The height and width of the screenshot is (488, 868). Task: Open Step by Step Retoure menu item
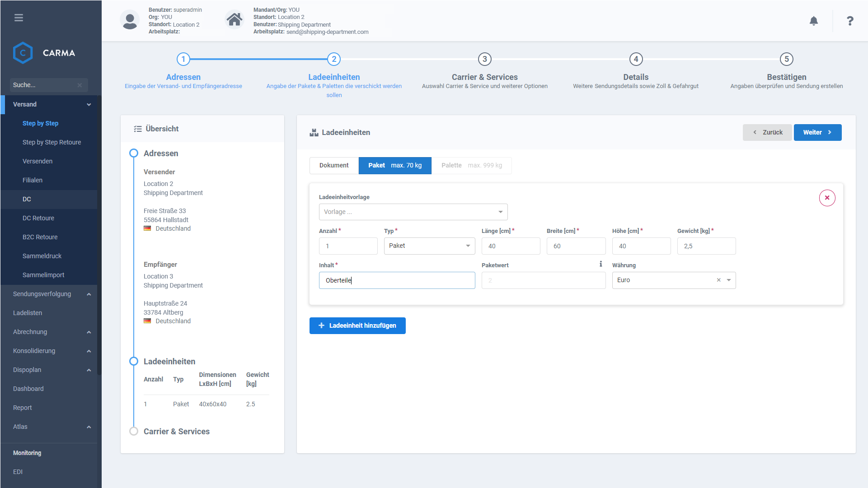[x=52, y=142]
